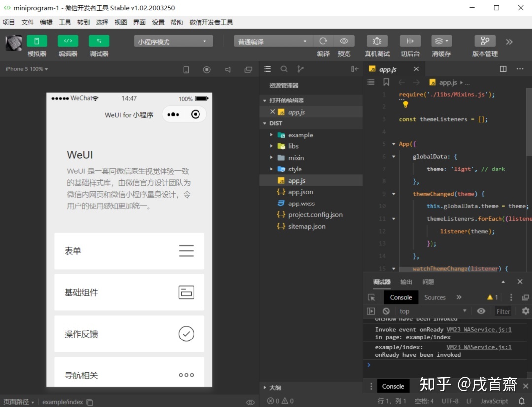This screenshot has width=532, height=407.
Task: Open the 表单 item in simulator
Action: pos(129,251)
